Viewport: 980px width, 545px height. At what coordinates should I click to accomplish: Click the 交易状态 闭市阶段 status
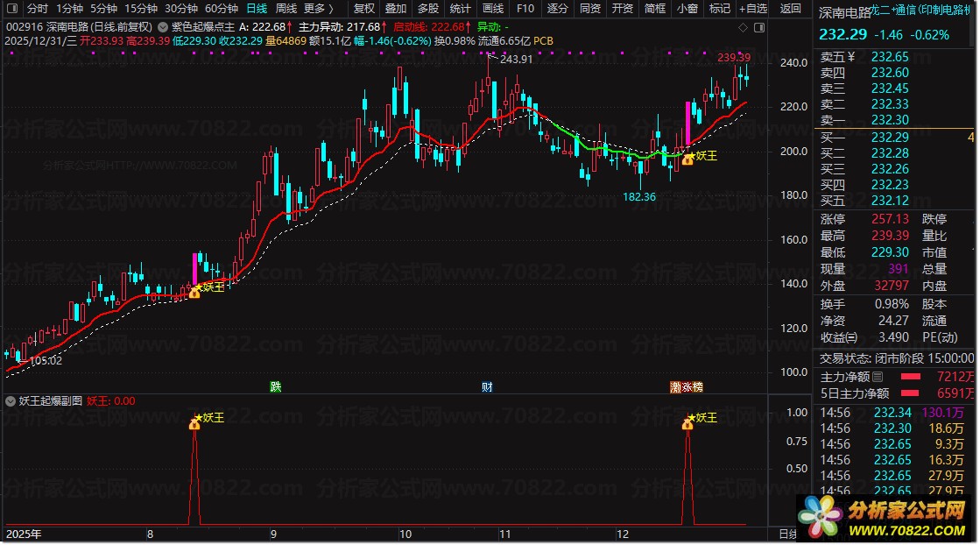coord(896,358)
